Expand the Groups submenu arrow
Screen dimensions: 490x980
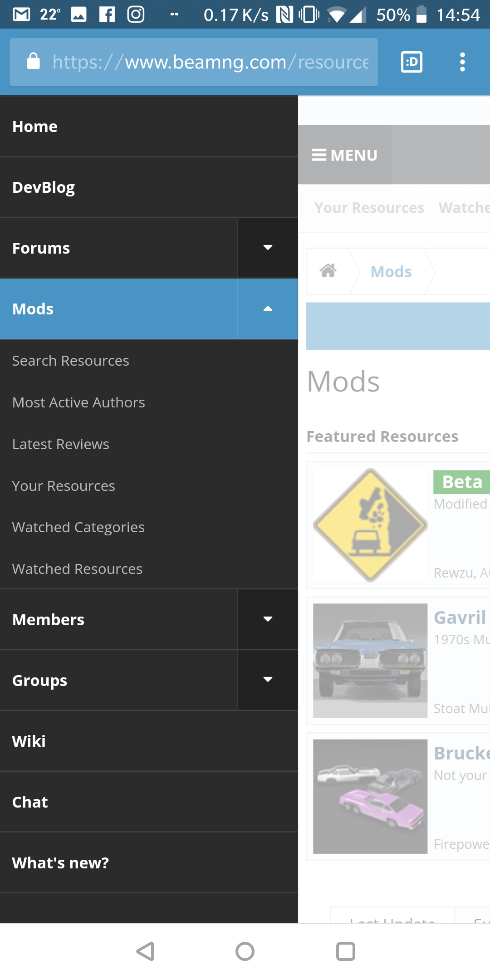click(x=268, y=680)
